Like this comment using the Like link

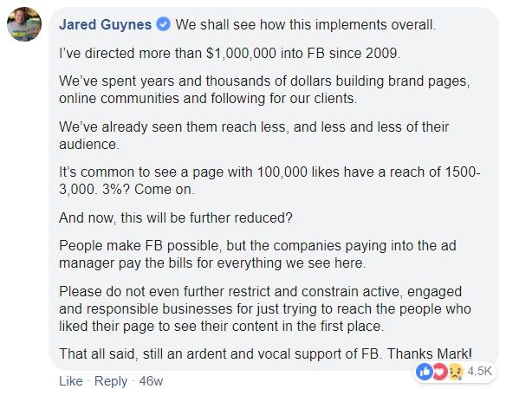click(x=70, y=381)
